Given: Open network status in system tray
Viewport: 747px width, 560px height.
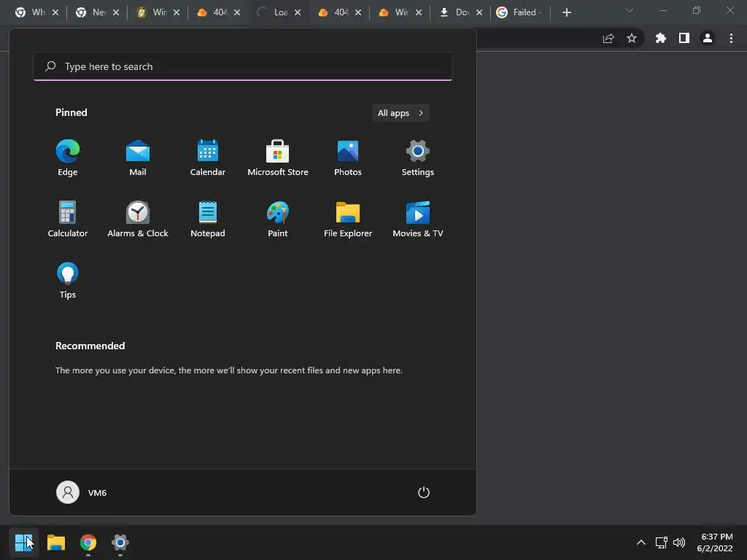Looking at the screenshot, I should tap(661, 542).
